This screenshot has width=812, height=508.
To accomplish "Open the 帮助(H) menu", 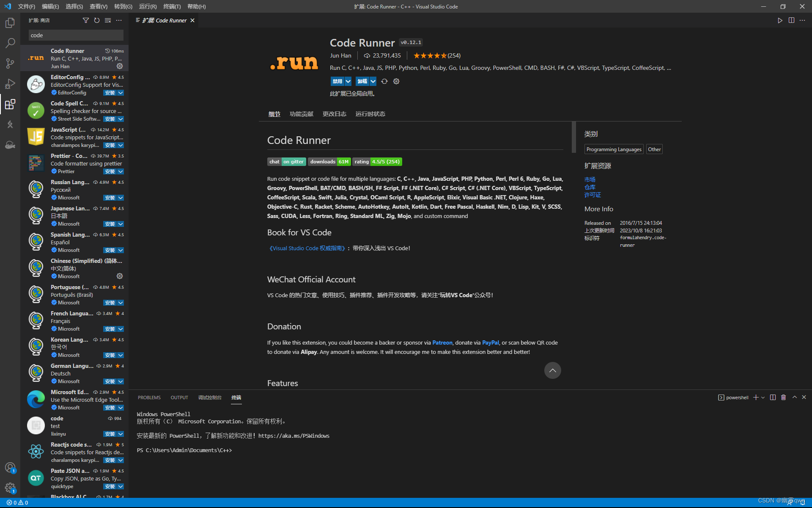I will point(196,6).
